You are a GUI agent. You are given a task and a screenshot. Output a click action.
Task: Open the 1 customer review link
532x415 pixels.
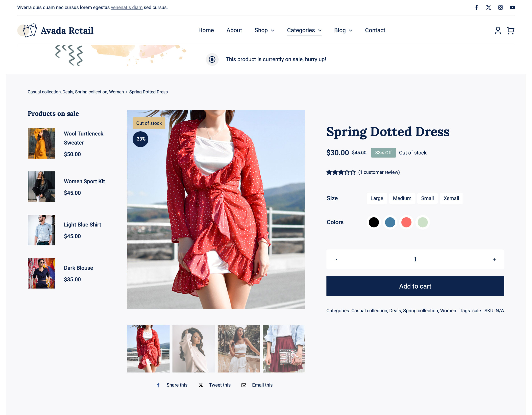[379, 172]
